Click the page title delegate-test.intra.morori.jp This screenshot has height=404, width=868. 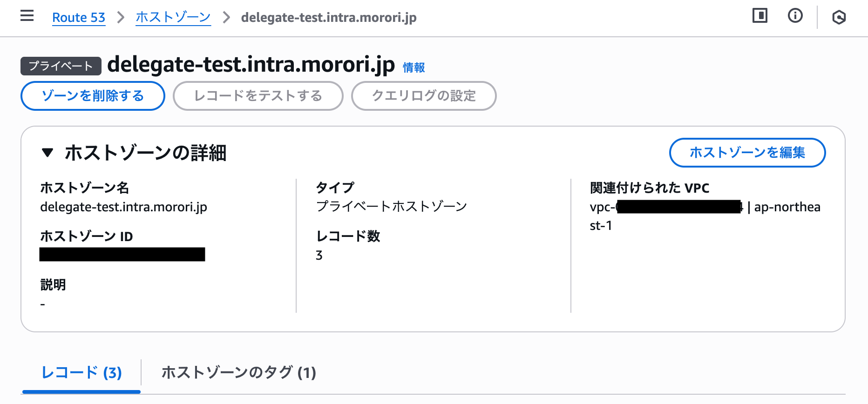251,64
